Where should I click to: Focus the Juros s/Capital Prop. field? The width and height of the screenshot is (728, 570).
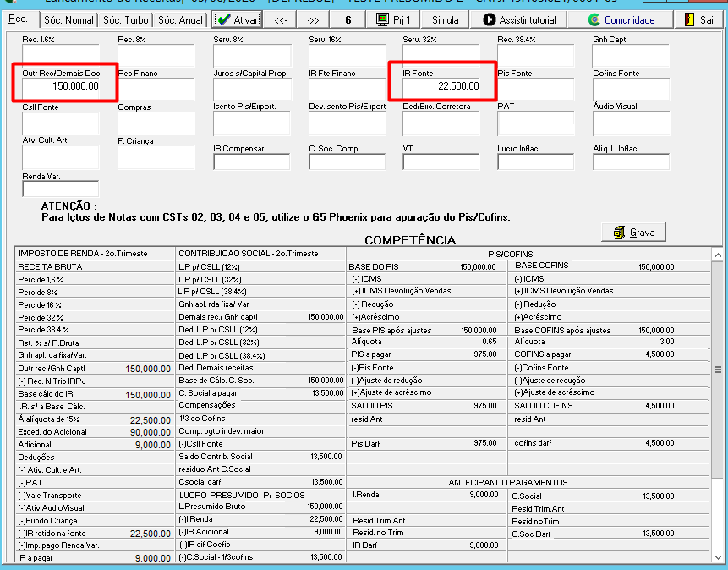coord(252,89)
